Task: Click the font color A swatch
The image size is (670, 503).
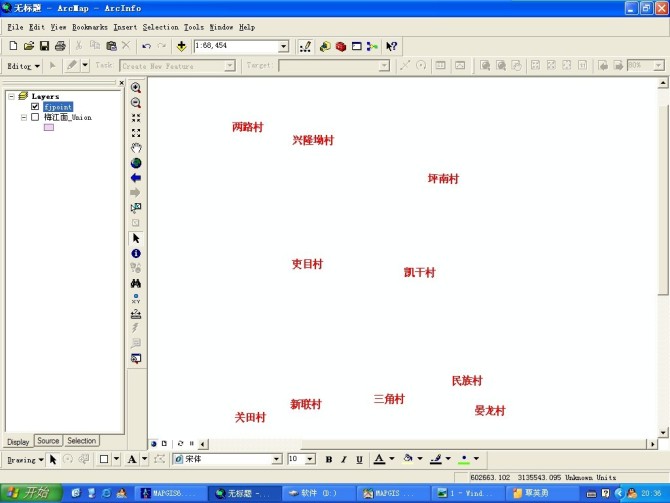Action: tap(379, 459)
